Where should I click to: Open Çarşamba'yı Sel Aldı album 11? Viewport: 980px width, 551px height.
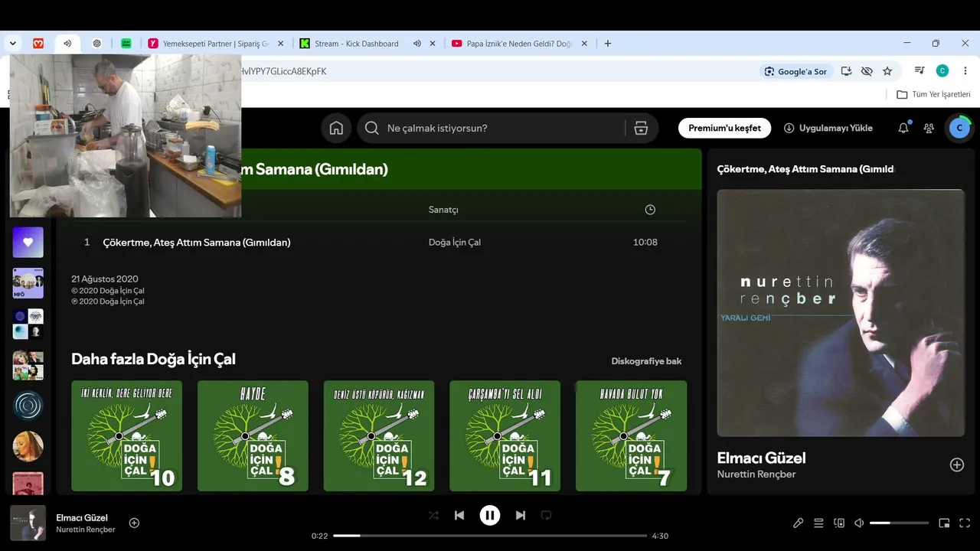pyautogui.click(x=505, y=435)
